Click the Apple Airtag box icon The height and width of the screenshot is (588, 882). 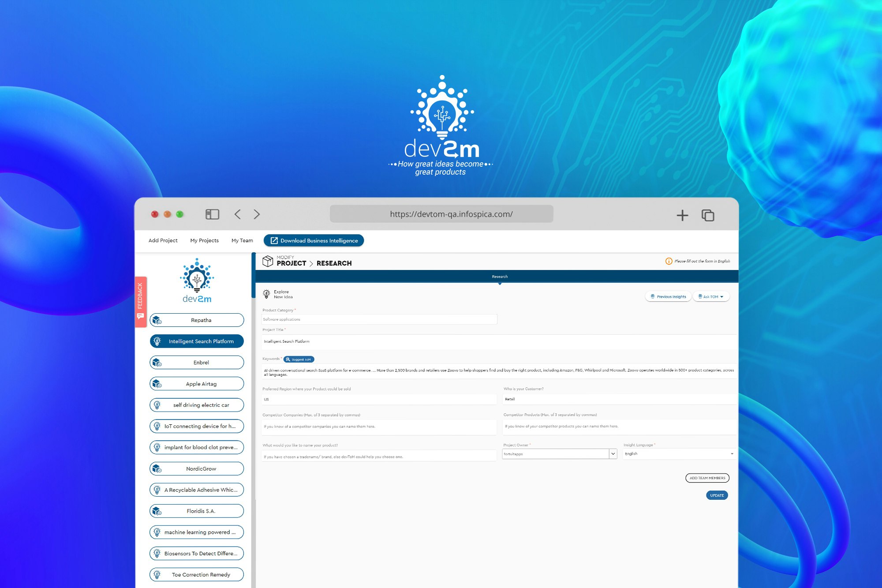(157, 384)
